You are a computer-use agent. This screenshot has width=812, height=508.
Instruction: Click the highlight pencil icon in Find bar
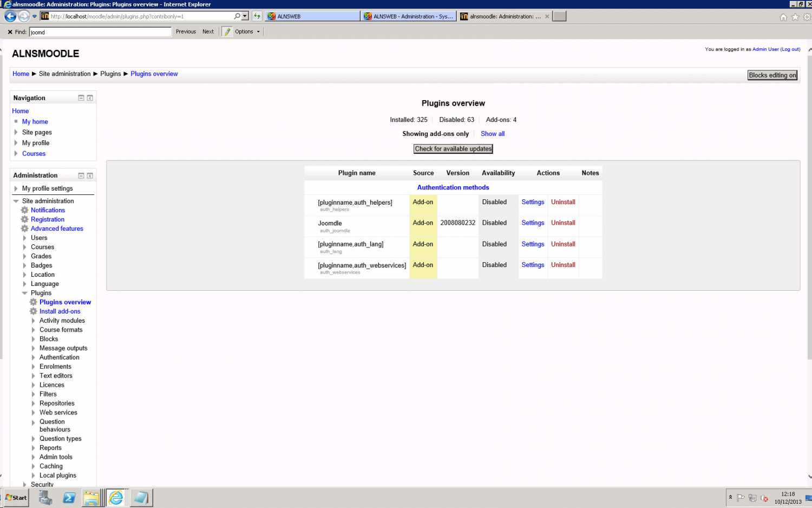pyautogui.click(x=227, y=32)
